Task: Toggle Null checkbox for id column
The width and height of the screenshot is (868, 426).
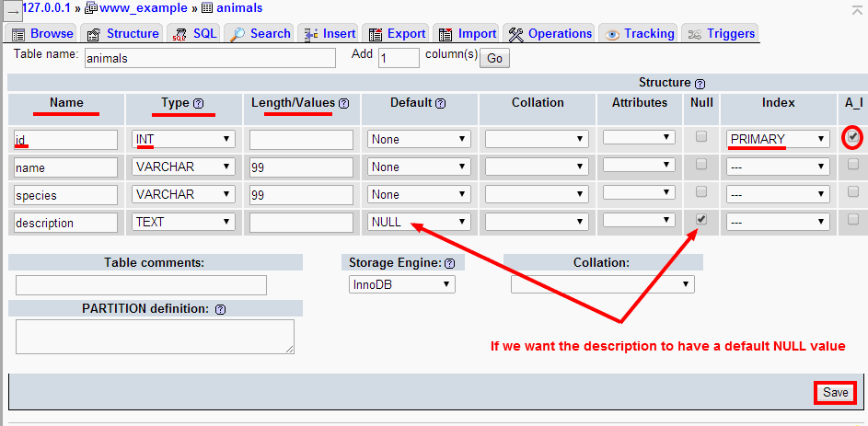Action: click(x=701, y=136)
